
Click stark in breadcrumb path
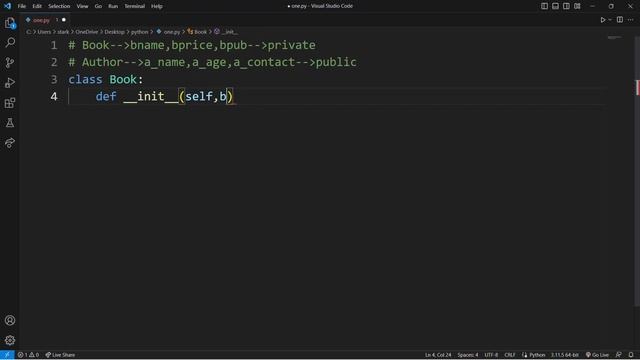point(63,31)
